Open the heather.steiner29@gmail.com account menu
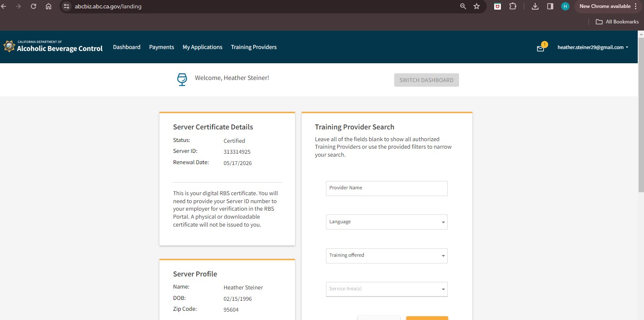 click(x=593, y=47)
